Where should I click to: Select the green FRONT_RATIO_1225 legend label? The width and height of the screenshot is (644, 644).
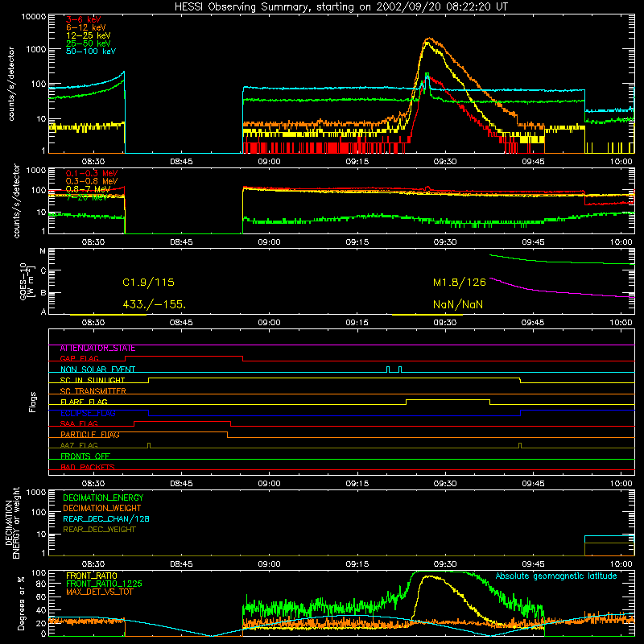(105, 584)
